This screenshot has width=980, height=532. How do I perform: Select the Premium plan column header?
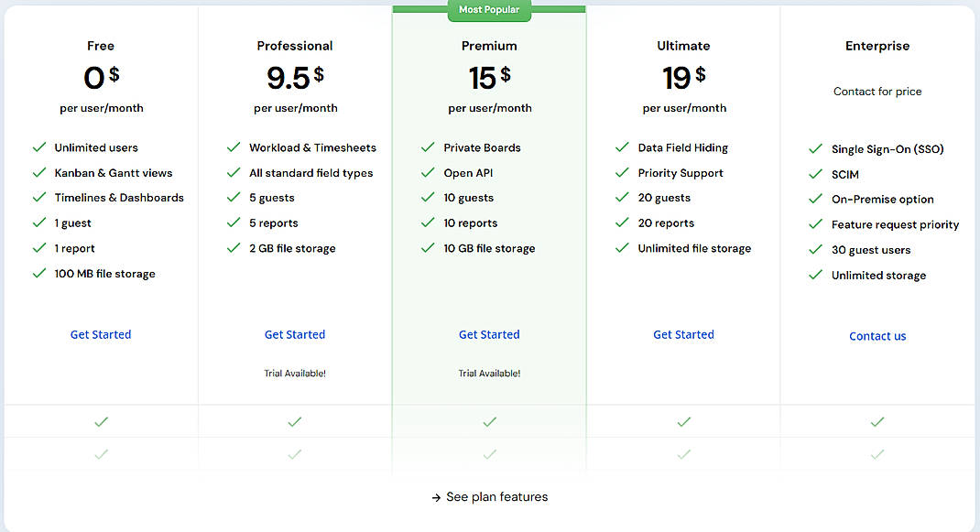pos(489,45)
